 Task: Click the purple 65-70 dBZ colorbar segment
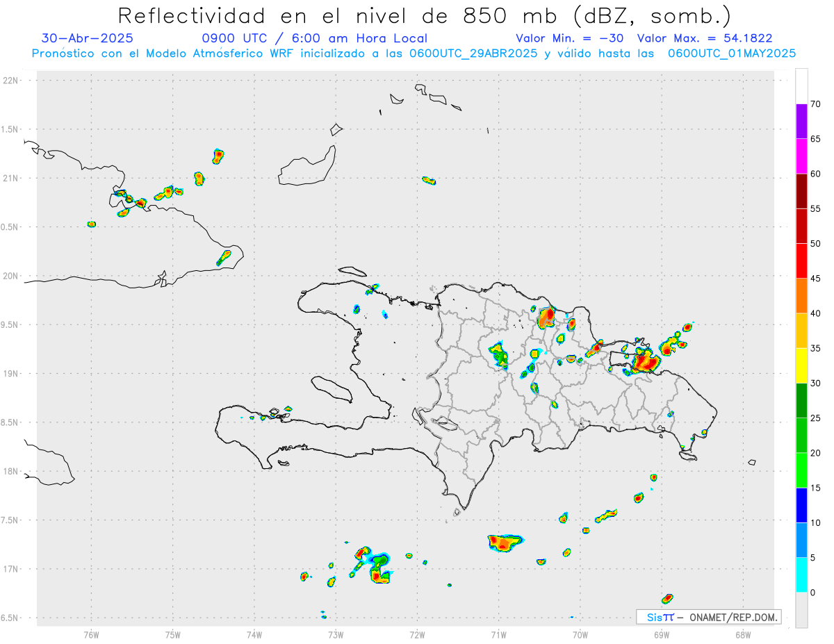801,121
